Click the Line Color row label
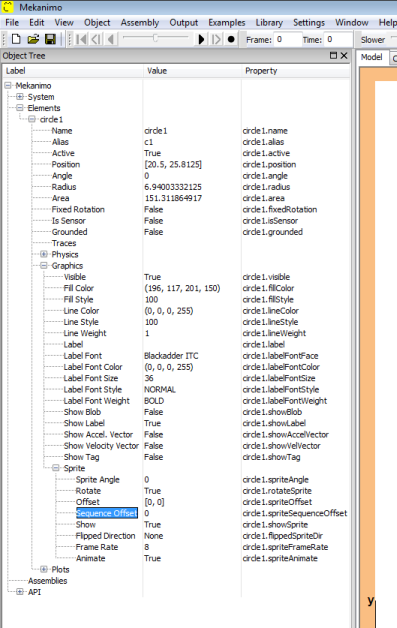Image resolution: width=397 pixels, height=628 pixels. (81, 310)
